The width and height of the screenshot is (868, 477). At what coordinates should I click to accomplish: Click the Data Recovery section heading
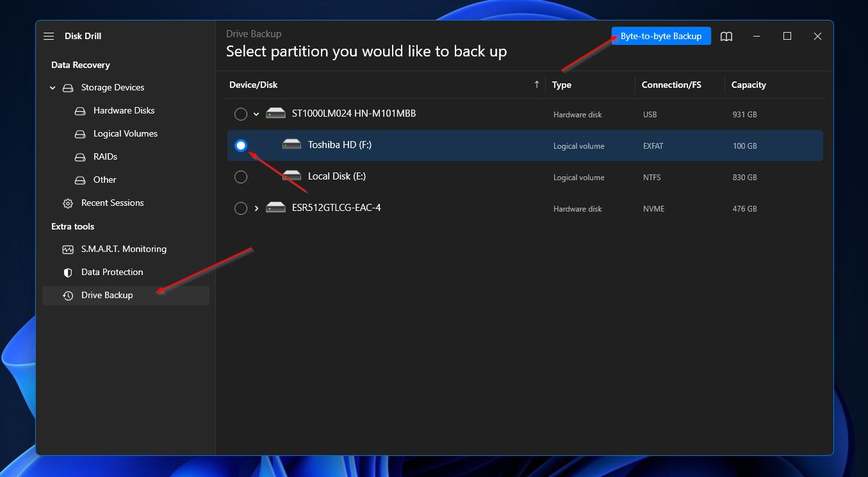tap(81, 65)
